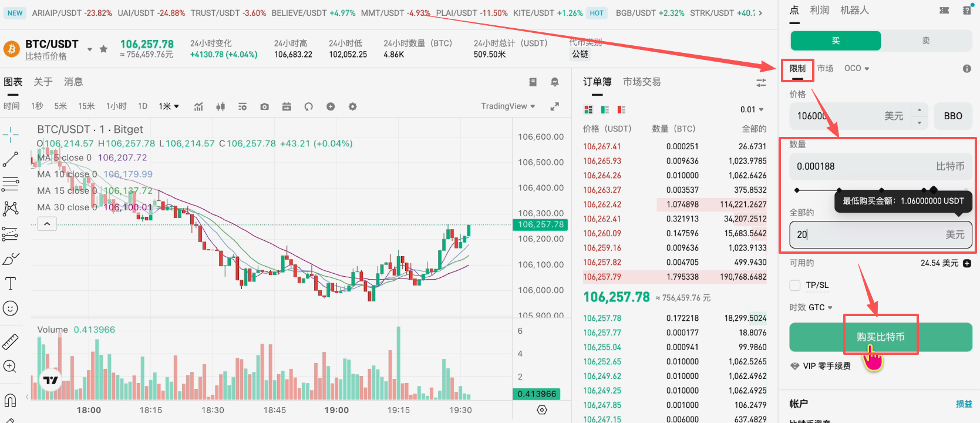Click the fullscreen expand chart icon

coord(554,106)
